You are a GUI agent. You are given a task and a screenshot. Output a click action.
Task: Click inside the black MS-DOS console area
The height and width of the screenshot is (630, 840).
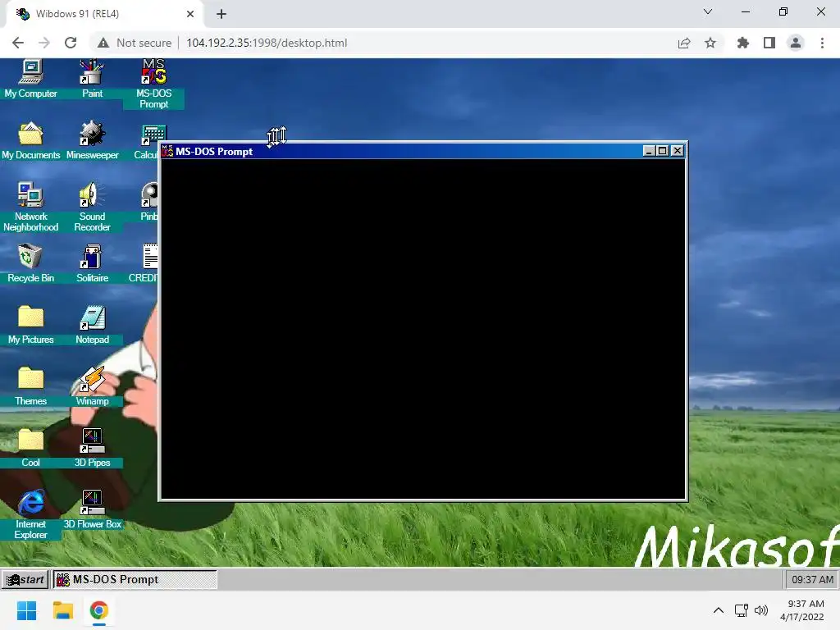point(423,329)
